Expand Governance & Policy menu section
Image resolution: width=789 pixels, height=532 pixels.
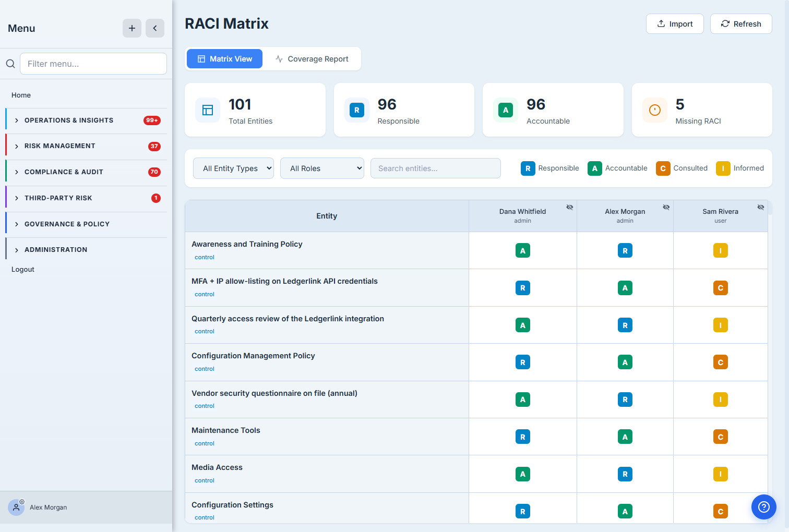86,224
